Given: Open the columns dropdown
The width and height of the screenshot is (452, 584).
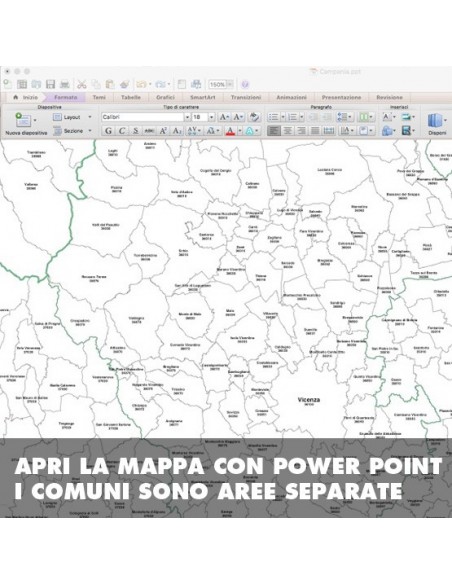Looking at the screenshot, I should coord(366,117).
